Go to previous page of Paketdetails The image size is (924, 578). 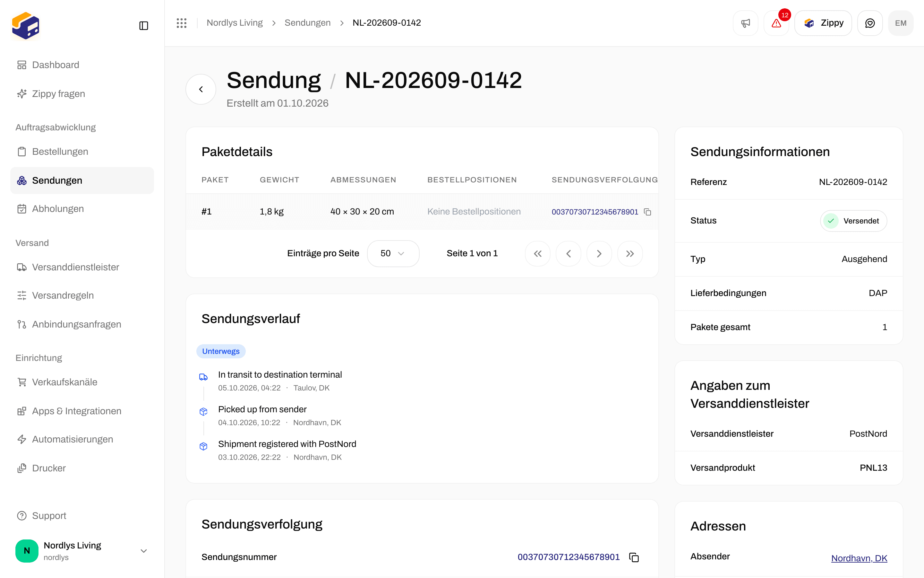click(569, 253)
